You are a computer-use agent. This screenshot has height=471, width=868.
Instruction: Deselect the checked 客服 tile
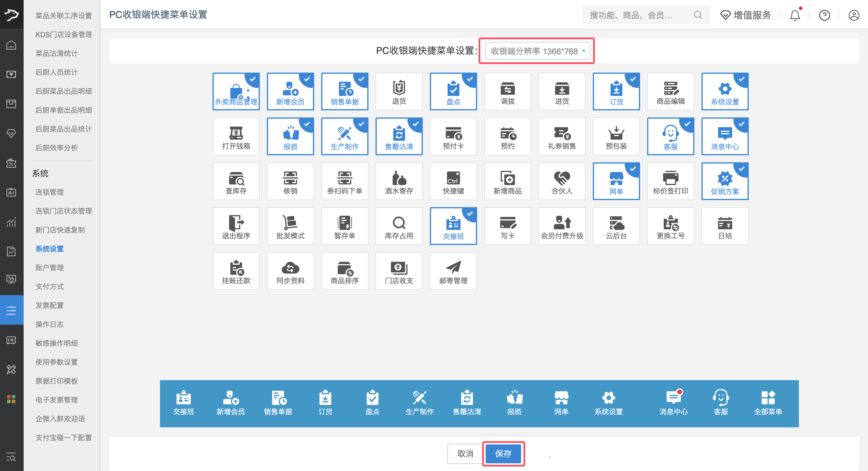tap(670, 136)
